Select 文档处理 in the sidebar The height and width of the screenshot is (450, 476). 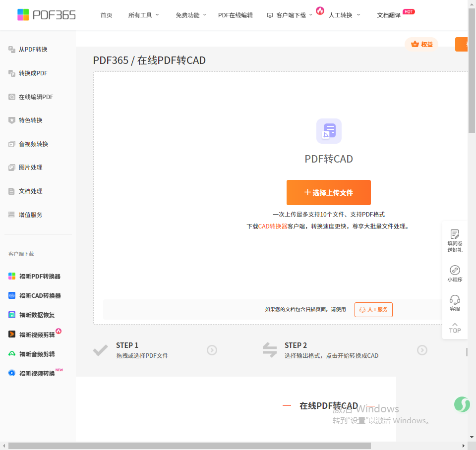pos(30,191)
